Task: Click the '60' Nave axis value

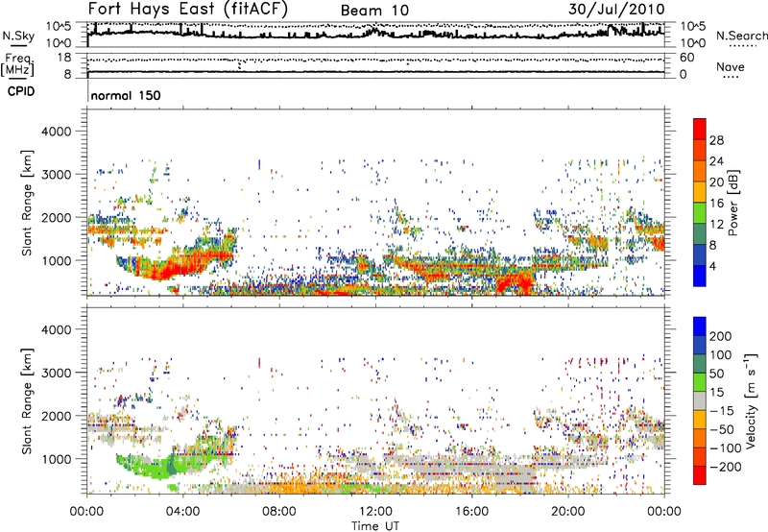Action: point(687,58)
